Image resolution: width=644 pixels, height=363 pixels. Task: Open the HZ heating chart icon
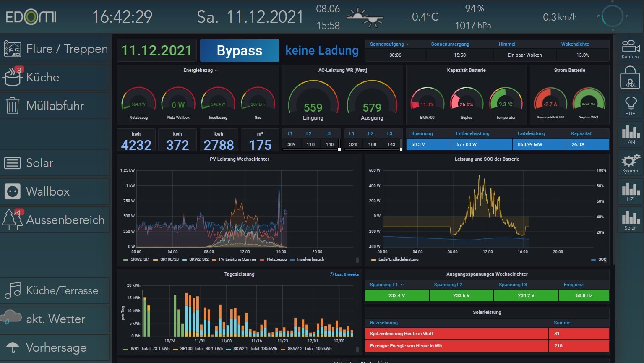(630, 191)
